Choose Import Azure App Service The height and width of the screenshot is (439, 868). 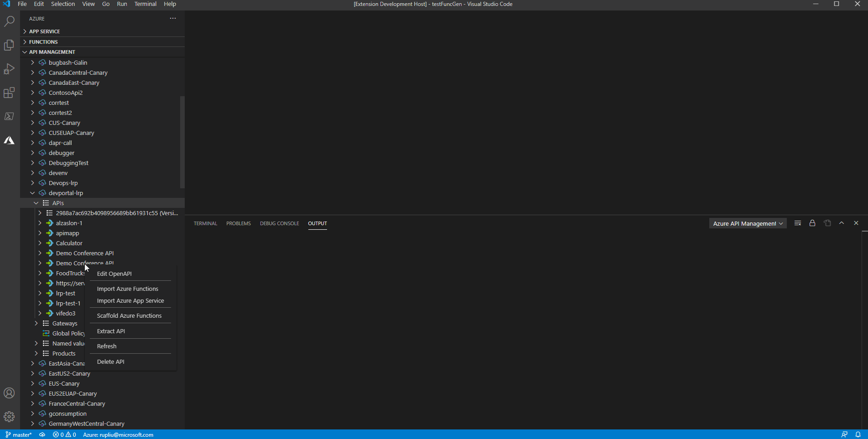(x=130, y=300)
